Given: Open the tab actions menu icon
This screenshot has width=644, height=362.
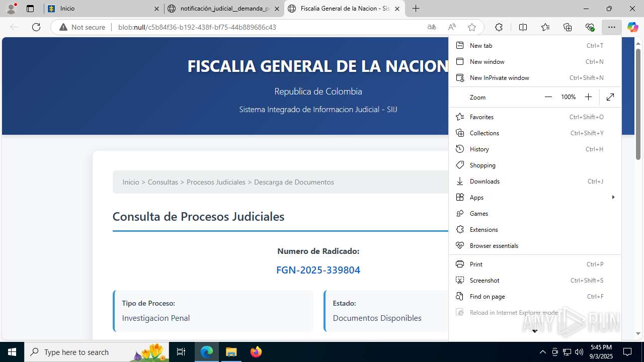Looking at the screenshot, I should [x=30, y=9].
